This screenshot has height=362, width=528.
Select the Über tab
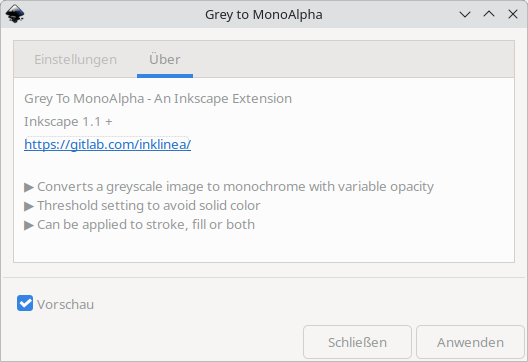pyautogui.click(x=165, y=60)
